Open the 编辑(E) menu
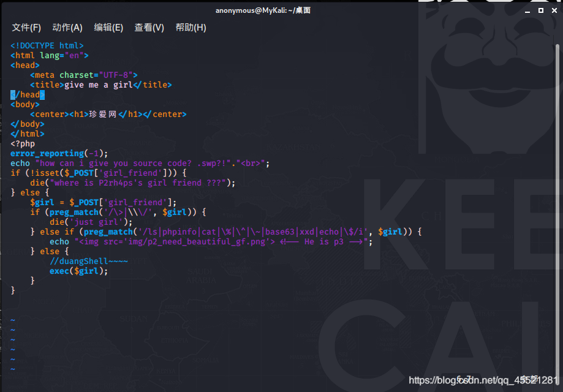 [108, 28]
